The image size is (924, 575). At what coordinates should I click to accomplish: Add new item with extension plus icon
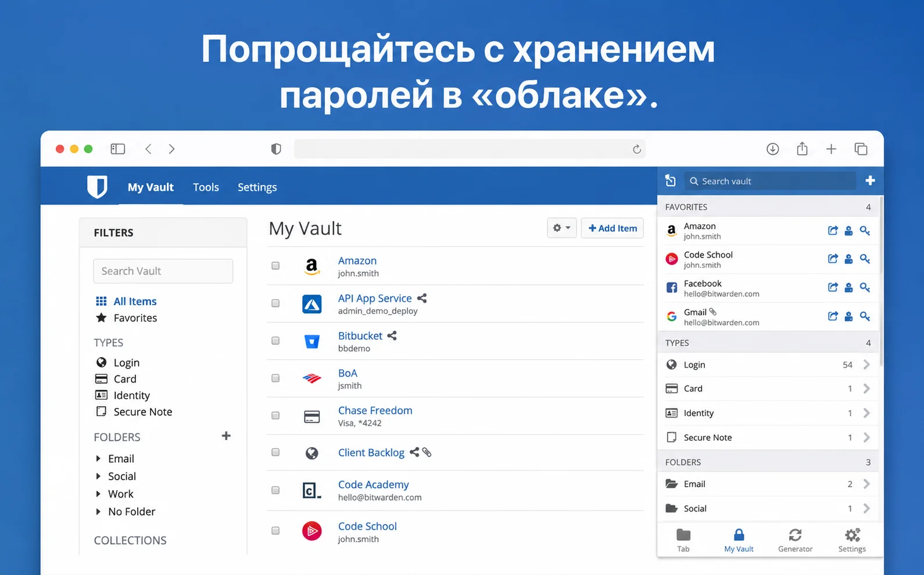pyautogui.click(x=870, y=181)
